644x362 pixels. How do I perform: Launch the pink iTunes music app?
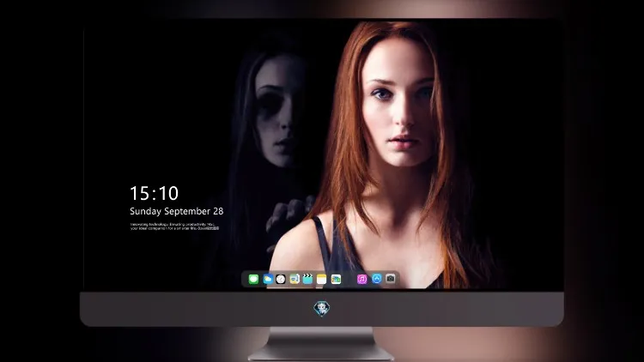[361, 280]
